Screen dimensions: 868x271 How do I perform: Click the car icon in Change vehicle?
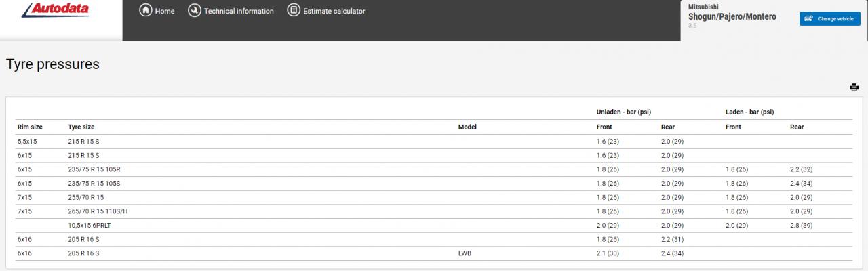click(x=808, y=19)
